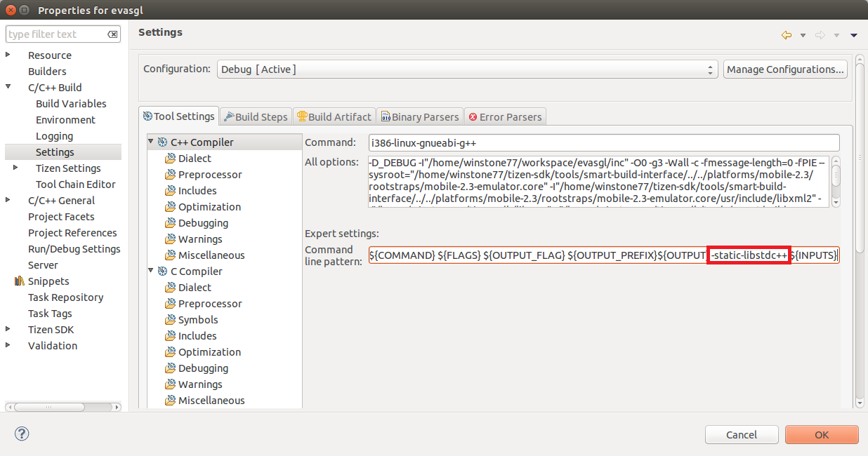Switch to the Build Steps tab
Viewport: 868px width, 456px height.
point(256,116)
